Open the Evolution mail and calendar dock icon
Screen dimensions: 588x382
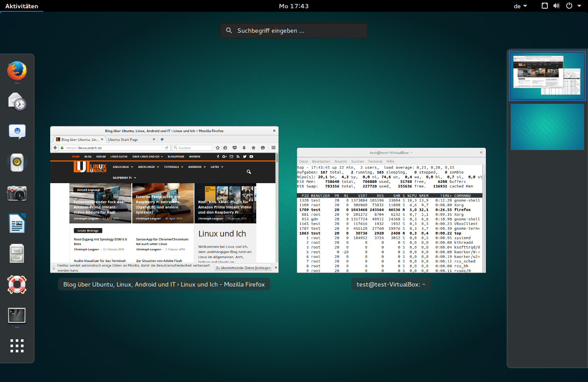[x=17, y=101]
